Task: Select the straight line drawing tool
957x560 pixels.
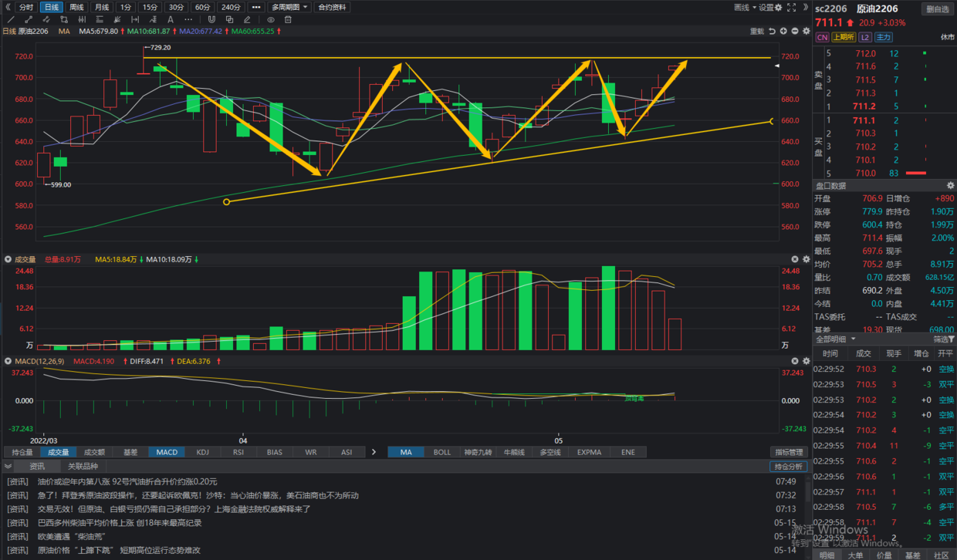Action: pyautogui.click(x=11, y=19)
